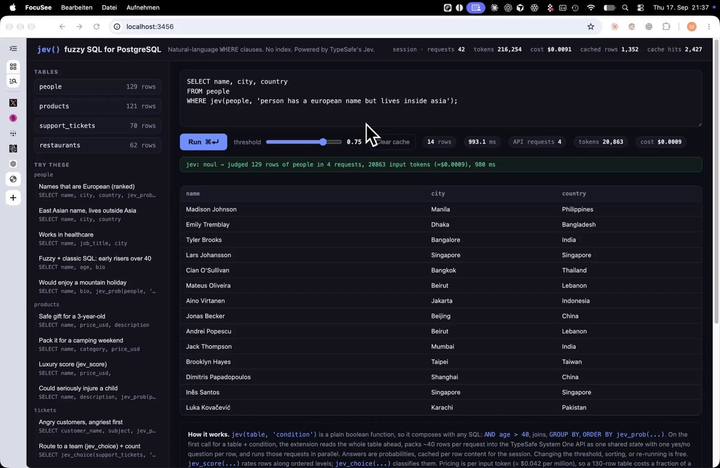Click the 'Lars Johansson' name cell
This screenshot has width=720, height=468.
(x=208, y=255)
